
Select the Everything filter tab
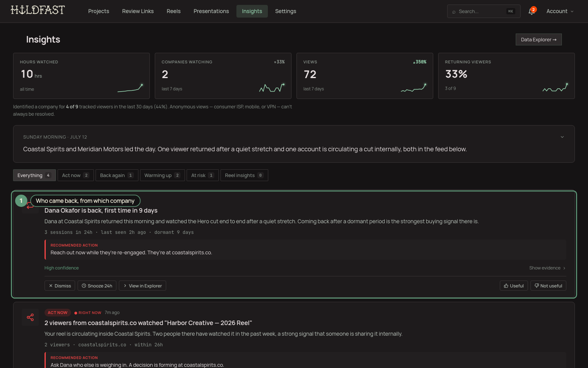pyautogui.click(x=34, y=175)
